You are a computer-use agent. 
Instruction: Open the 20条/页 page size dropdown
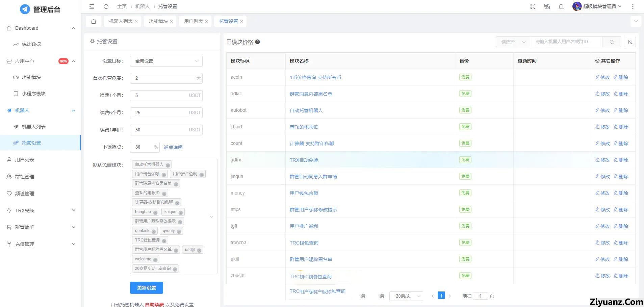click(x=406, y=296)
